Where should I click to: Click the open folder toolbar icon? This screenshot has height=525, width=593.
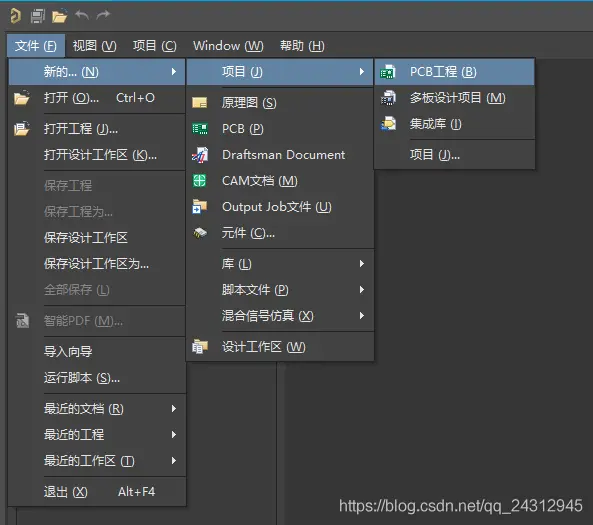[59, 16]
